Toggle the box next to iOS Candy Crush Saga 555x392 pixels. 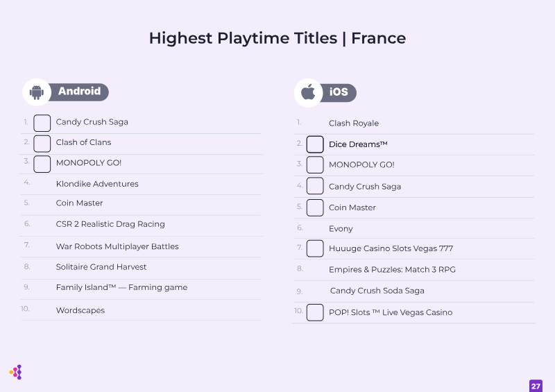point(315,186)
